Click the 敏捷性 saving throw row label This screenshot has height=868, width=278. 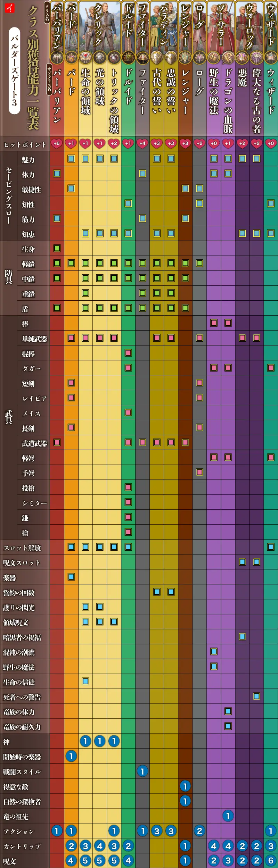pos(31,190)
